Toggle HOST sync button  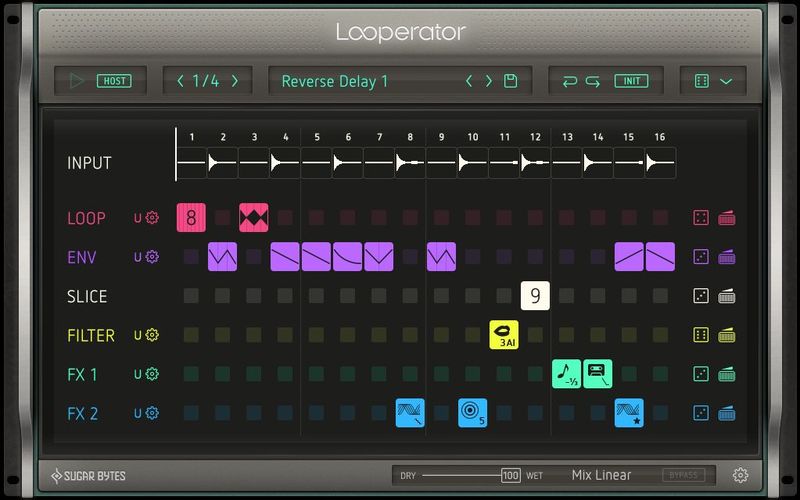point(114,81)
